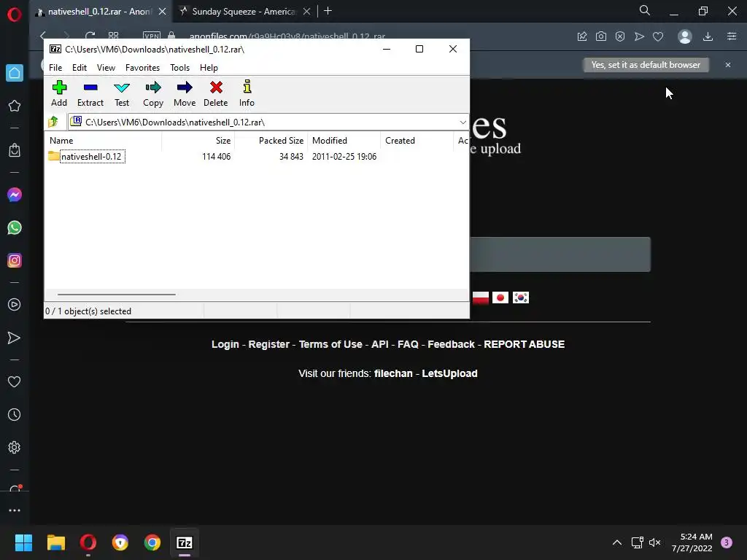Open the Terms of Use link
Viewport: 747px width, 560px height.
(330, 344)
